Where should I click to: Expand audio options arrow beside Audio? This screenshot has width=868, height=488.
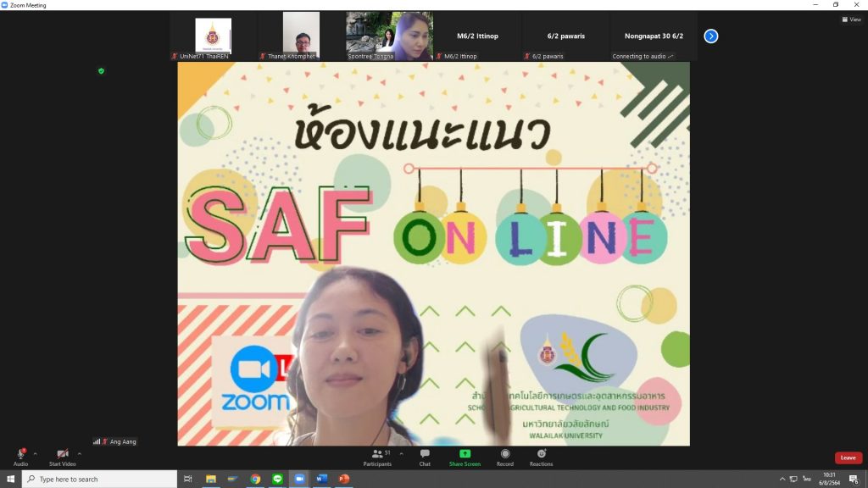click(x=35, y=454)
